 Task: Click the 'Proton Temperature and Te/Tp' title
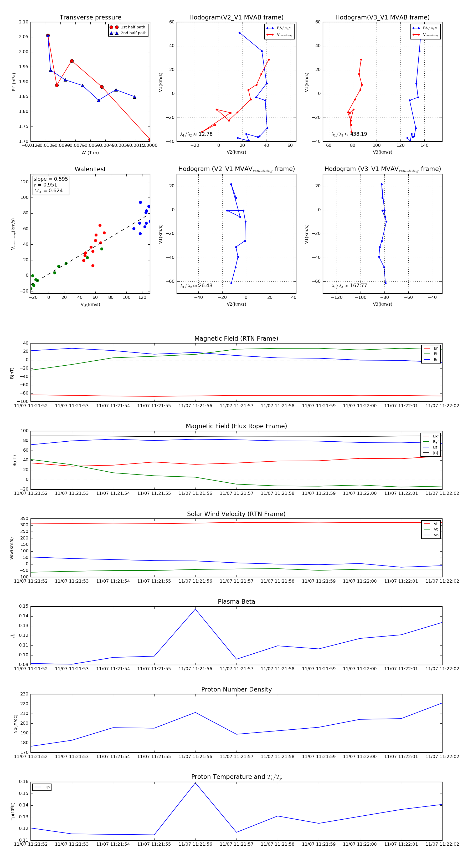click(236, 777)
